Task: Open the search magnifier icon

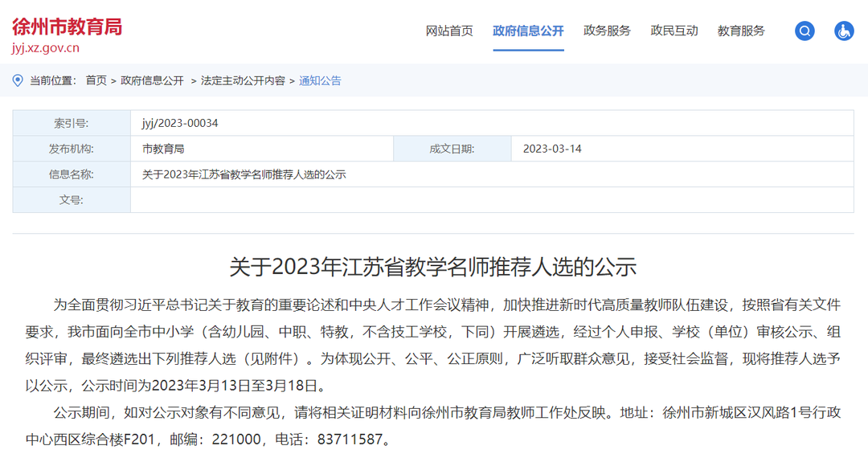Action: (x=805, y=31)
